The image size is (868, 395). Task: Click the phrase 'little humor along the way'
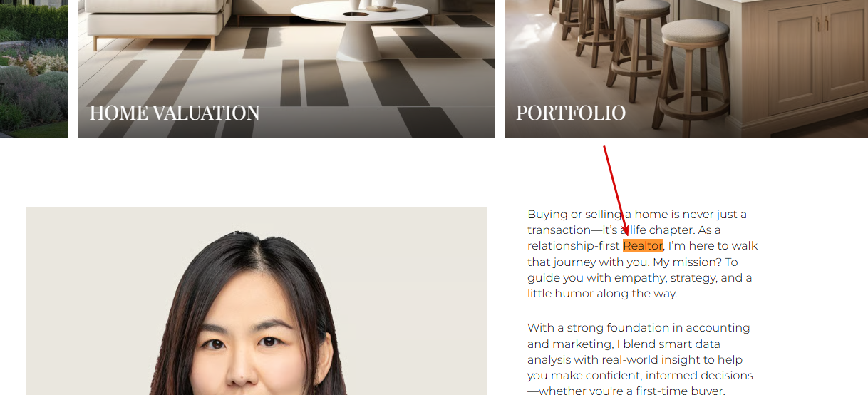pyautogui.click(x=601, y=294)
